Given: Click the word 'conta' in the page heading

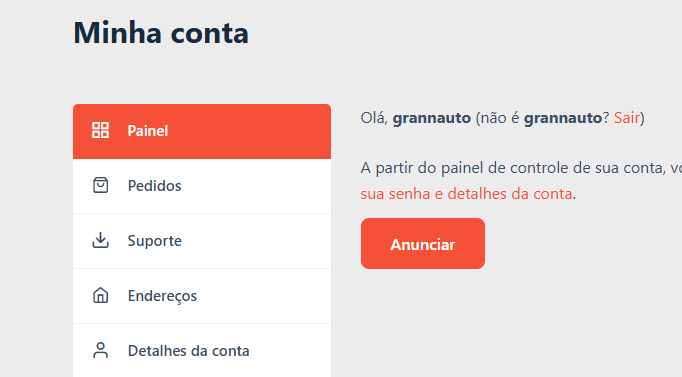Looking at the screenshot, I should (210, 34).
